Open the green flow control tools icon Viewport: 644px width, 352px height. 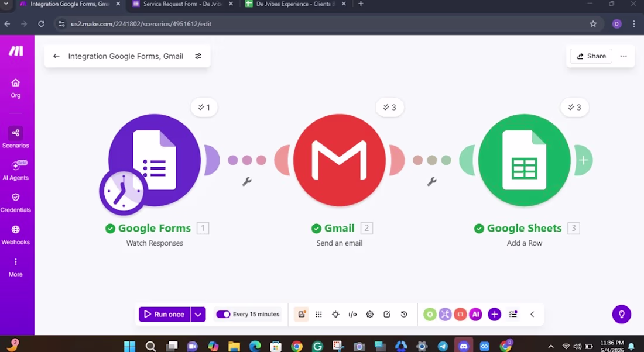[430, 314]
